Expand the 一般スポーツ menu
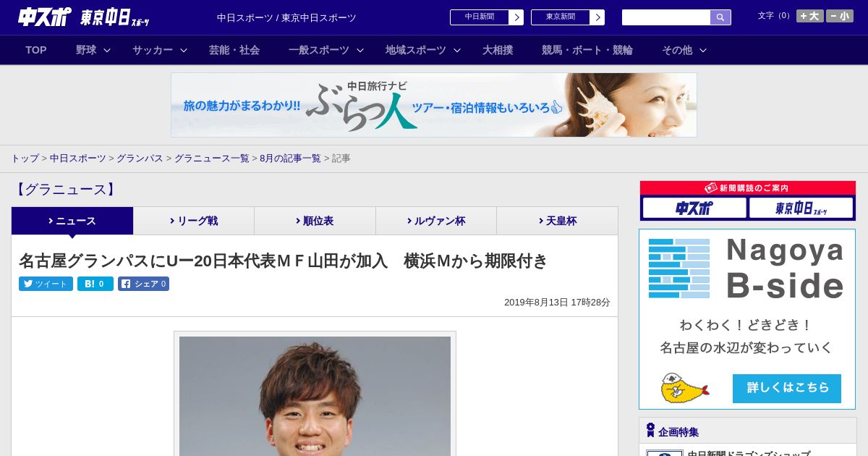Viewport: 868px width, 456px height. [x=326, y=50]
